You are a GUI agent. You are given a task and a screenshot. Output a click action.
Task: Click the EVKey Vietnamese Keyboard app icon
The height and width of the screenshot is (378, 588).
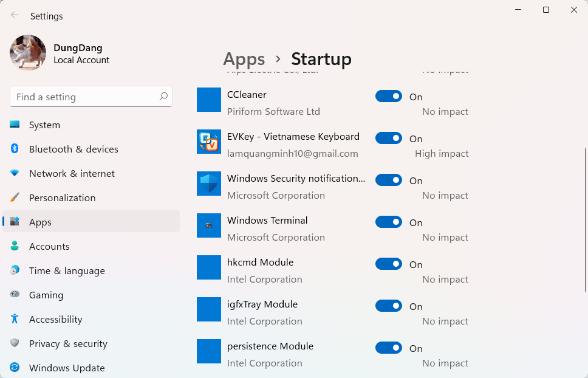tap(209, 142)
